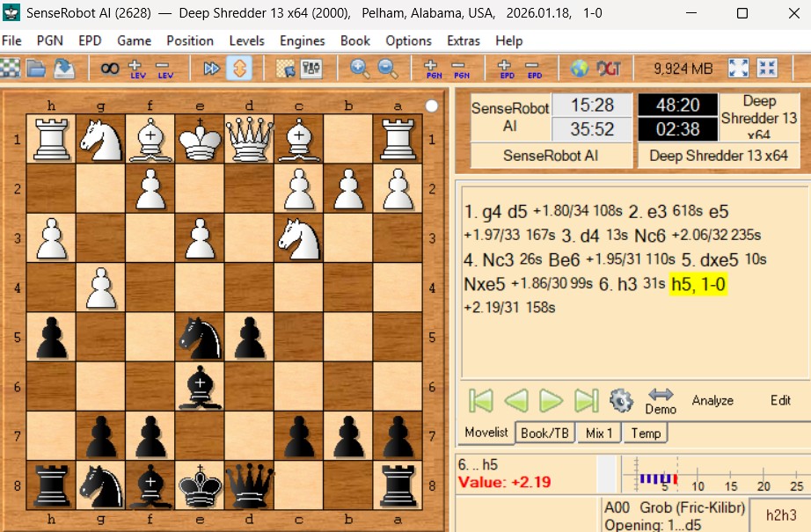
Task: Click the highlighted h5 move in movelist
Action: 698,284
